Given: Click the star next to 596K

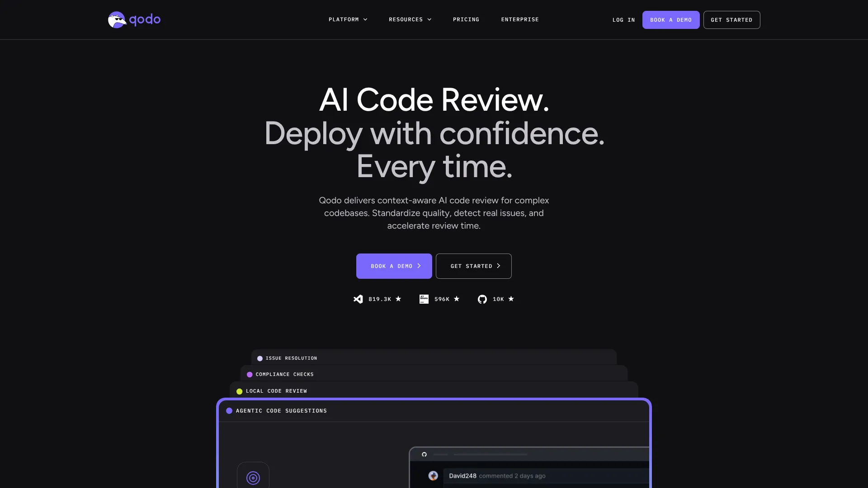Looking at the screenshot, I should coord(457,299).
